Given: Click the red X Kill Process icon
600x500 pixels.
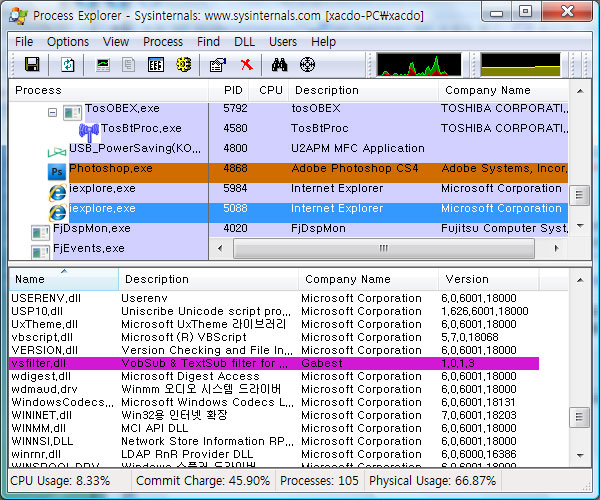Looking at the screenshot, I should pyautogui.click(x=247, y=64).
